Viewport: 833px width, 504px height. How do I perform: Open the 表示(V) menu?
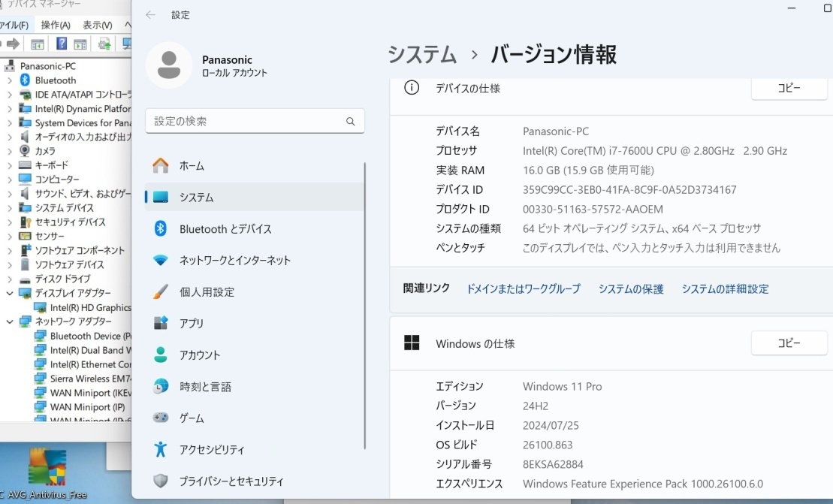[x=97, y=25]
